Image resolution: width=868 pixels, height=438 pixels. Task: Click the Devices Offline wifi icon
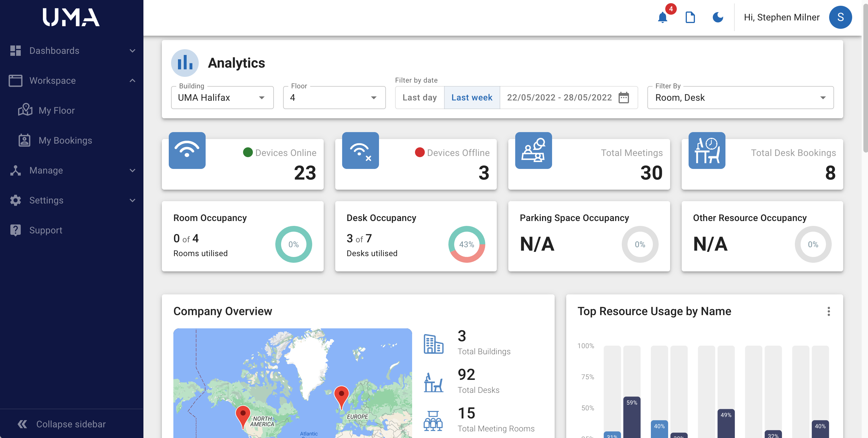point(360,150)
